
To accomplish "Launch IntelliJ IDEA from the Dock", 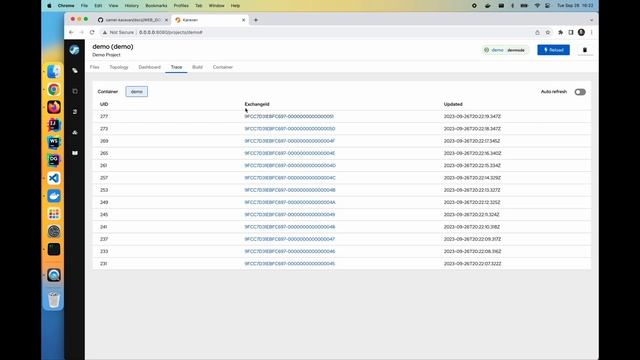I will (x=53, y=124).
